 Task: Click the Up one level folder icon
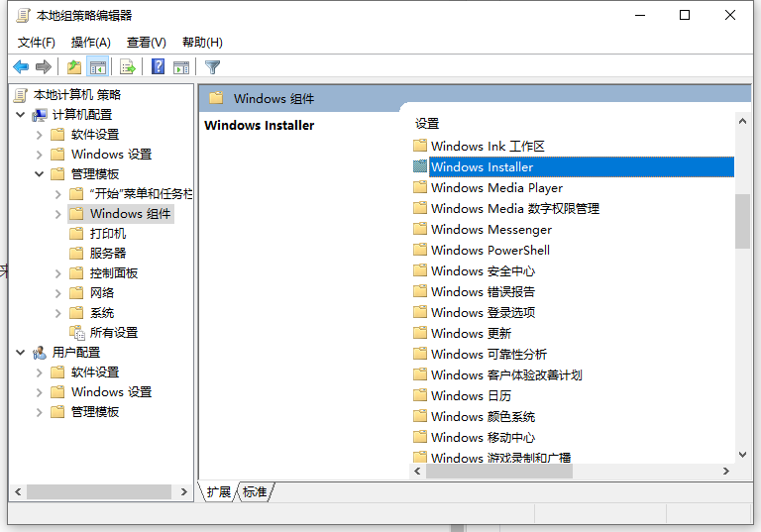(x=74, y=67)
